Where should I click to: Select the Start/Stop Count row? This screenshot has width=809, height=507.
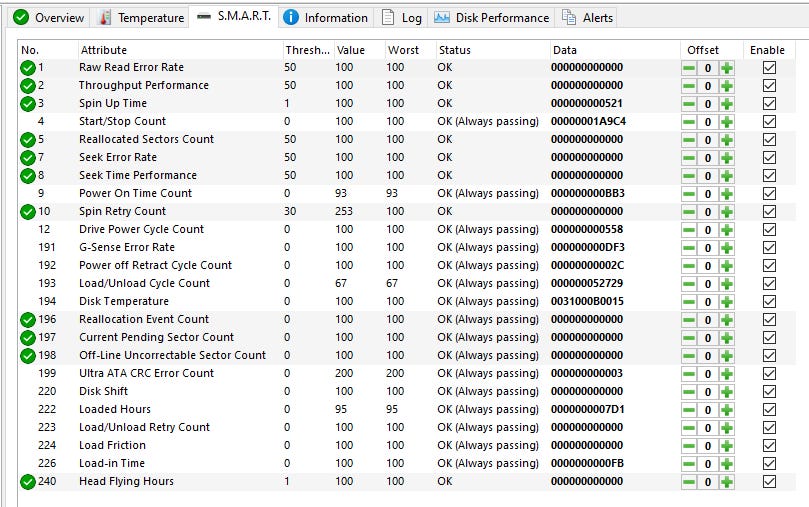pyautogui.click(x=407, y=122)
